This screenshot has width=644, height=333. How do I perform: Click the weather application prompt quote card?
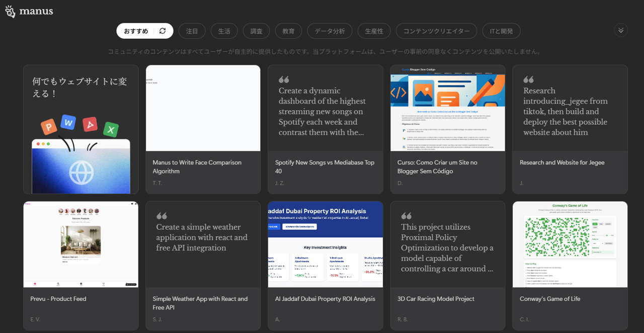203,244
